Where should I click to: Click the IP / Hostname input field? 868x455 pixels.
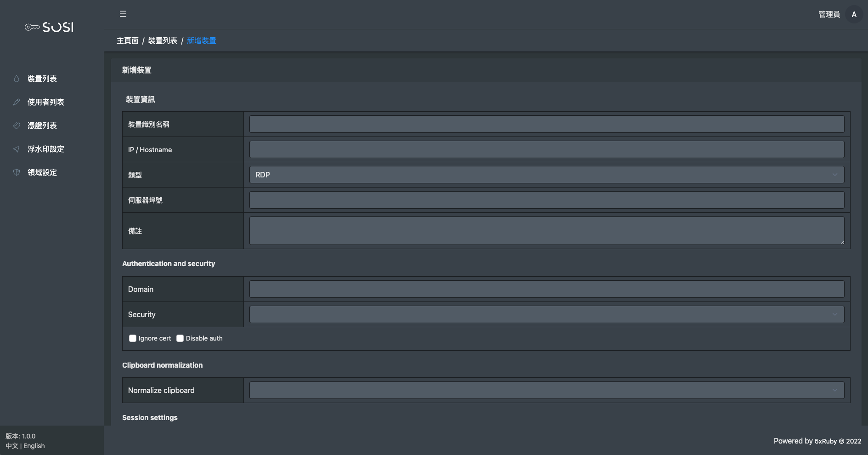coord(547,149)
